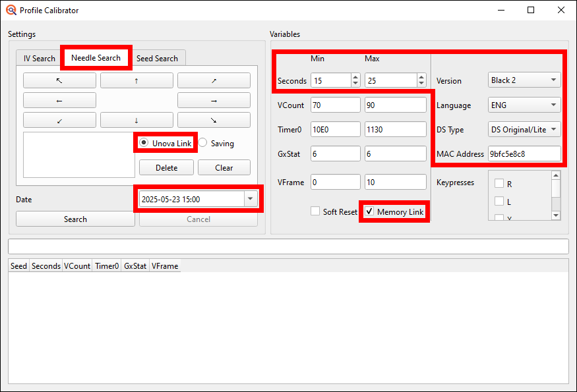
Task: Click the up-right diagonal needle arrow
Action: click(213, 80)
